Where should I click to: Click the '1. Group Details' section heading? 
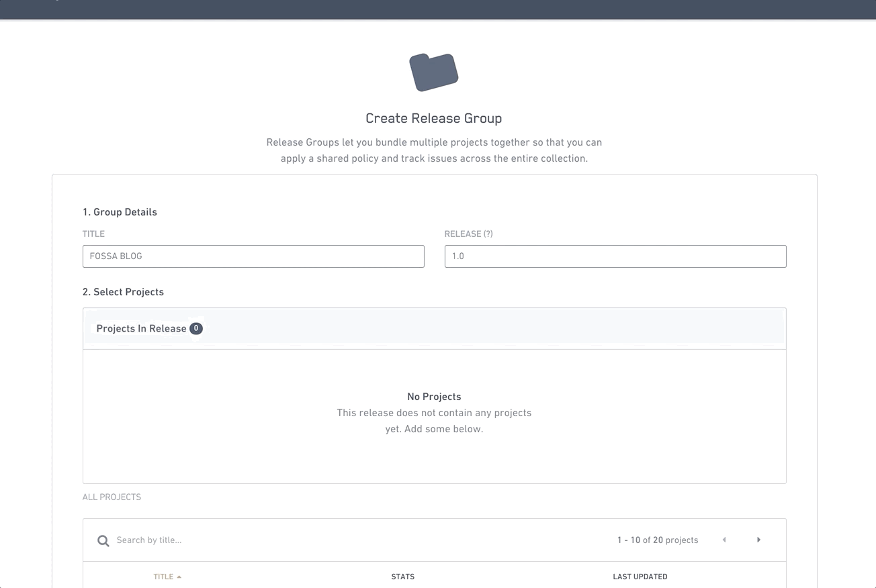point(120,212)
